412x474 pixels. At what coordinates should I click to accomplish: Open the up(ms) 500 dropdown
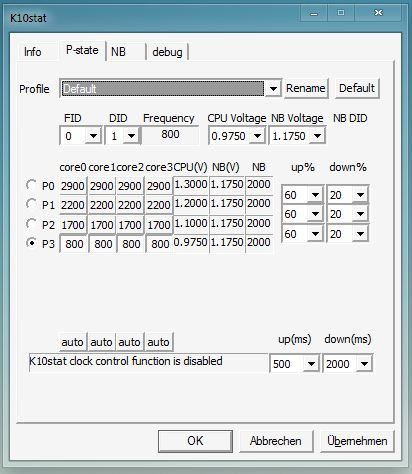click(311, 363)
